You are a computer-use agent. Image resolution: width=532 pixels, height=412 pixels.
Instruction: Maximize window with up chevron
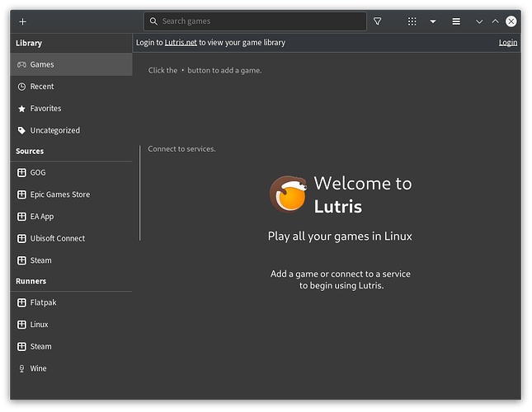[496, 21]
